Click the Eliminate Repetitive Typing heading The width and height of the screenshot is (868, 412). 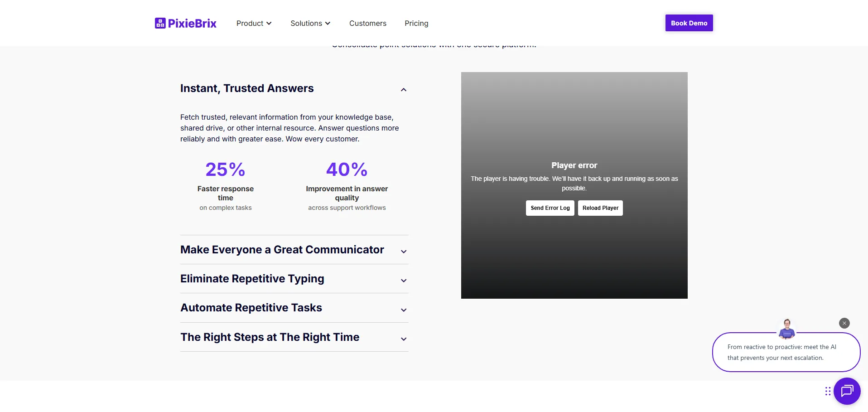pos(252,279)
